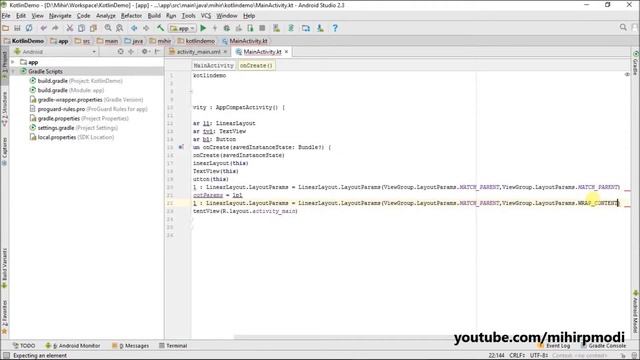640x360 pixels.
Task: Open the Analyze menu
Action: click(x=106, y=16)
